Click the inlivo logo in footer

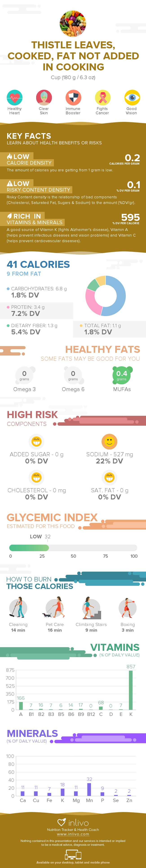tap(73, 823)
